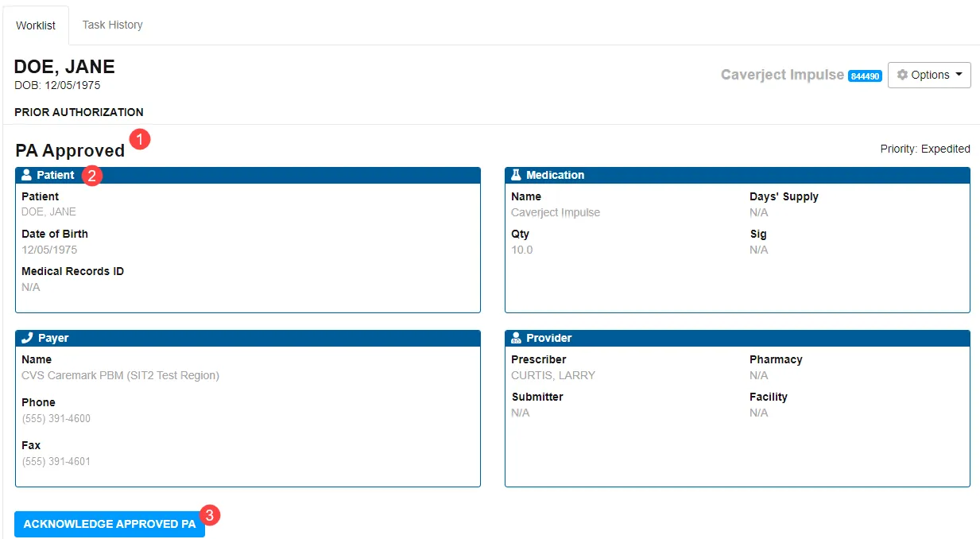This screenshot has width=980, height=539.
Task: Click the person icon in Patient header
Action: pos(27,175)
